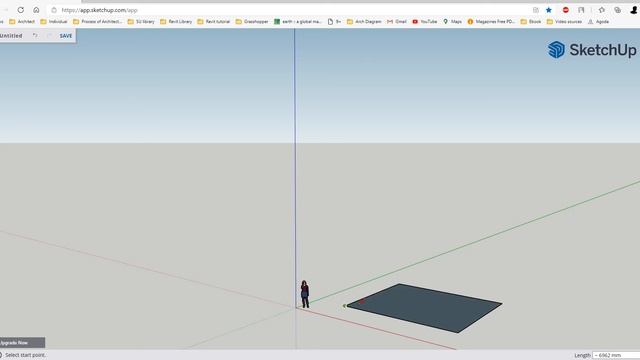Toggle the blue favorites star icon
The image size is (640, 360).
coord(549,10)
